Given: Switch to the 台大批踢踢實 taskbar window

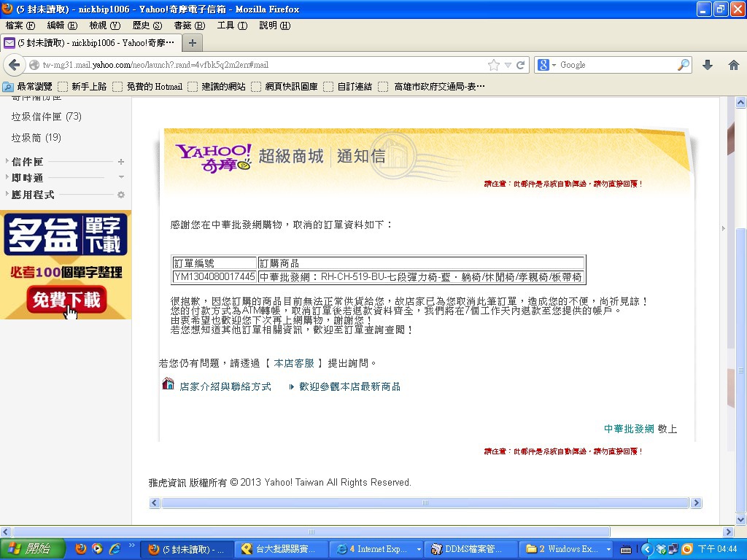Looking at the screenshot, I should 281,549.
